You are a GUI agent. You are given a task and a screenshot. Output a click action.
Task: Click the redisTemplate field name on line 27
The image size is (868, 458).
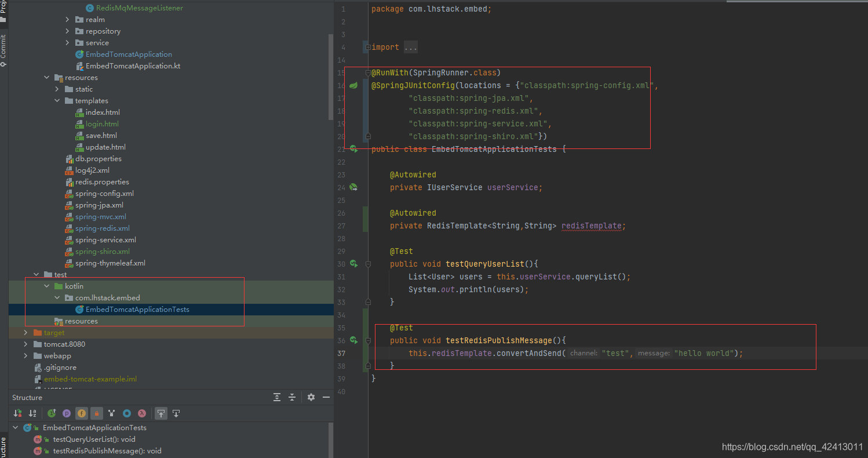point(592,226)
